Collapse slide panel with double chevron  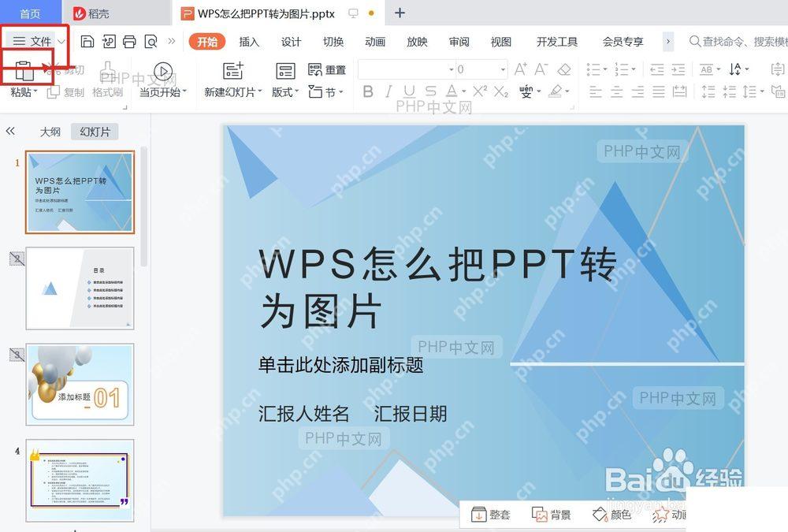(10, 132)
